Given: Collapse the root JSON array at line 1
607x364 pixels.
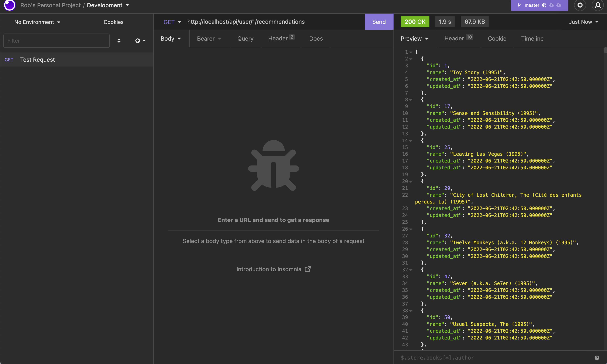Looking at the screenshot, I should [411, 52].
